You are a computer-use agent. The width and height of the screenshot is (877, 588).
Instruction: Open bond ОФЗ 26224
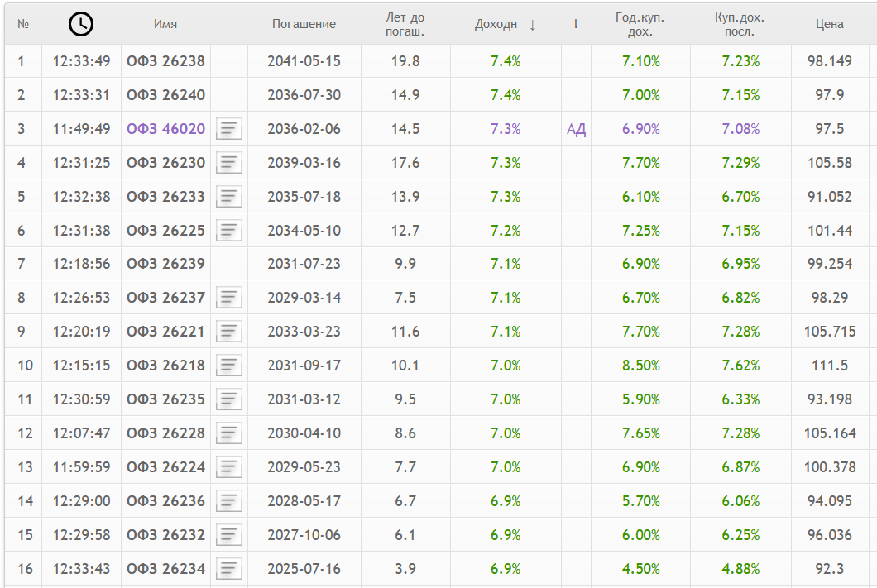pyautogui.click(x=165, y=466)
